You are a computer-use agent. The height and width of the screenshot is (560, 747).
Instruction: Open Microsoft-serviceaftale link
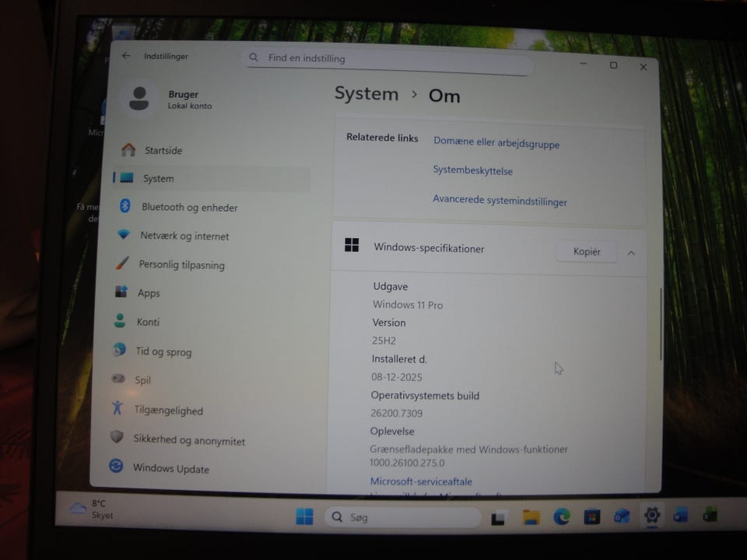click(x=421, y=481)
